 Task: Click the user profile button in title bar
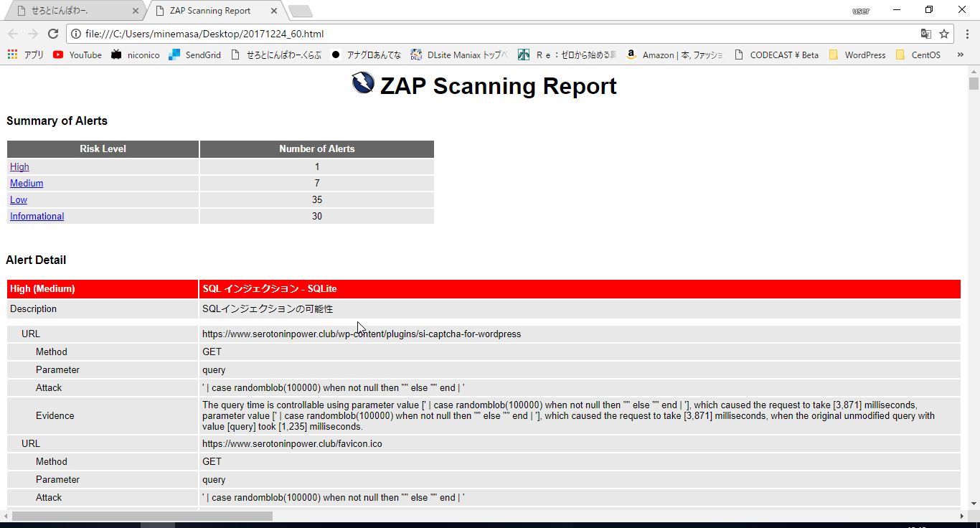pos(860,11)
